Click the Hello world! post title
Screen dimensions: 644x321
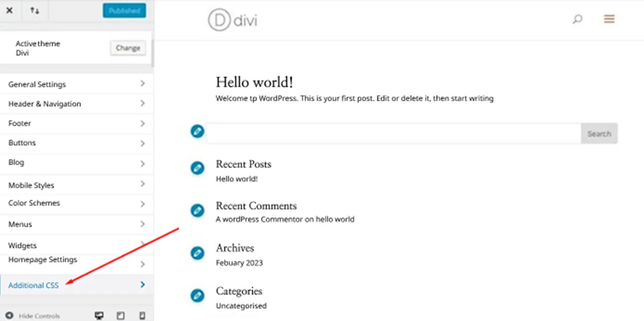(255, 82)
